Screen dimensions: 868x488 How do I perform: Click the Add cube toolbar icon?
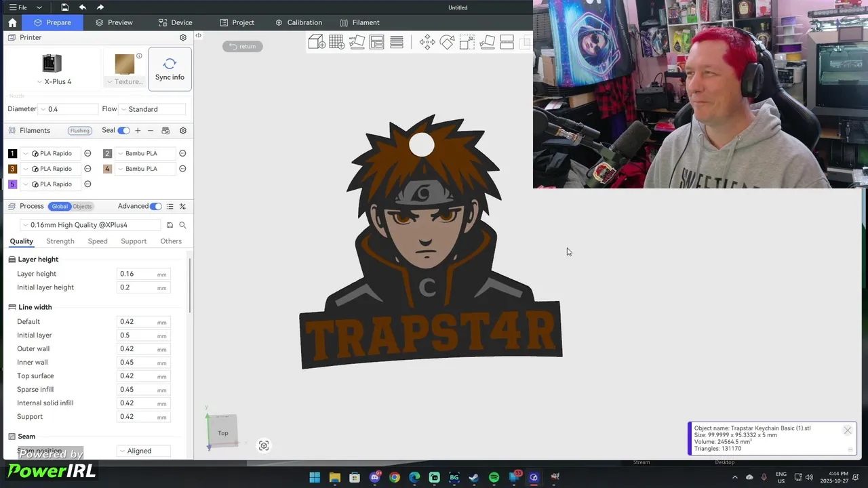click(317, 42)
